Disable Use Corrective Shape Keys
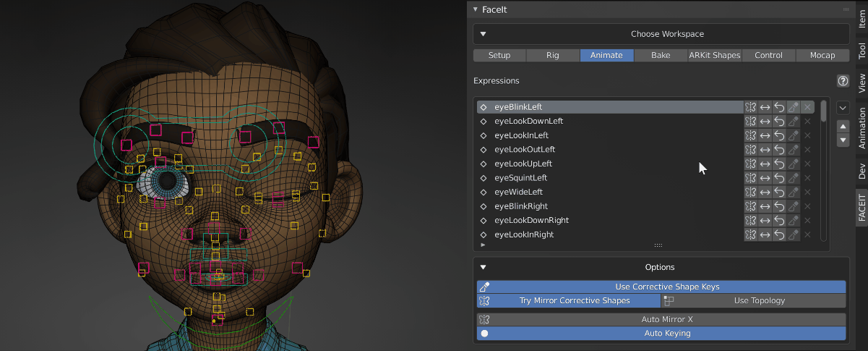The width and height of the screenshot is (868, 351). click(x=661, y=287)
